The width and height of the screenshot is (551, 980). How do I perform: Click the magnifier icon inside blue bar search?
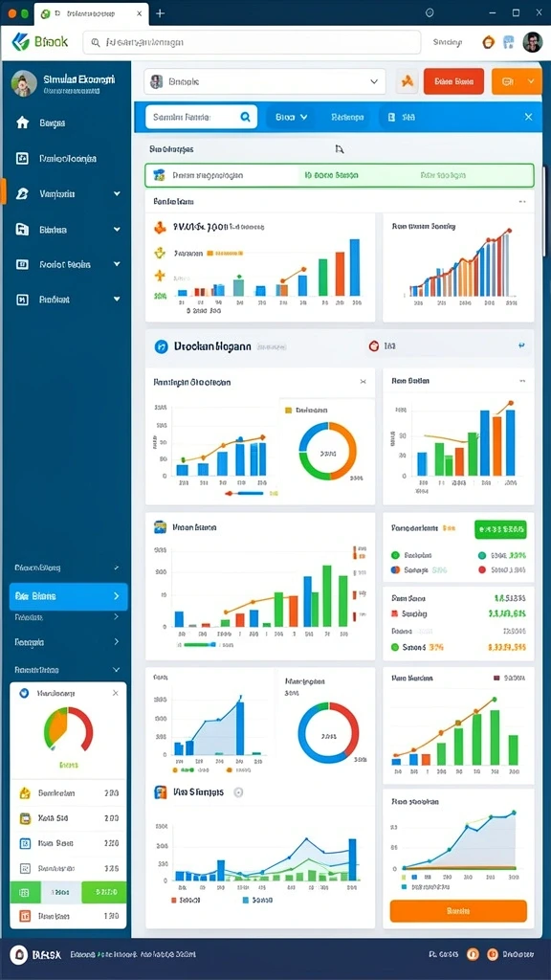click(246, 116)
